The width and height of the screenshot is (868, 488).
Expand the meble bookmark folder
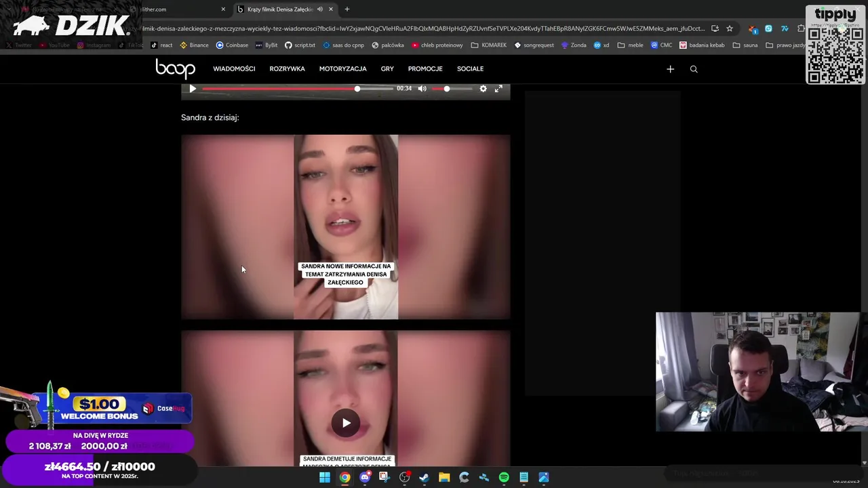pos(631,45)
